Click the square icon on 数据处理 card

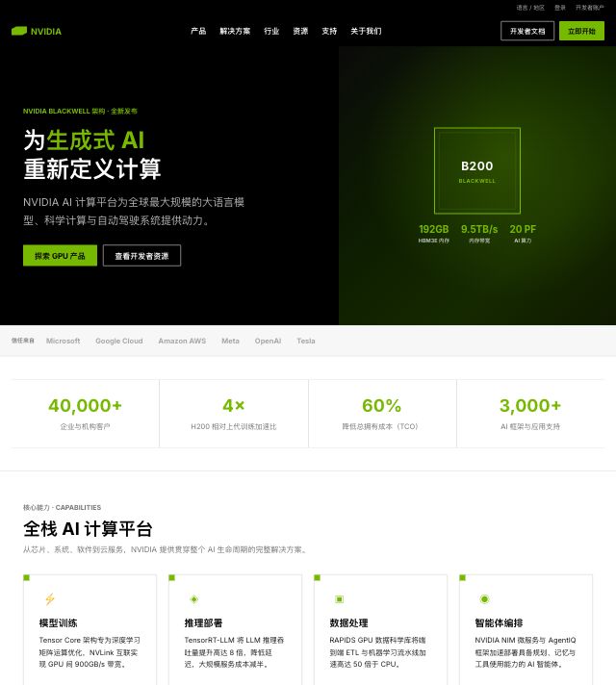(x=339, y=599)
